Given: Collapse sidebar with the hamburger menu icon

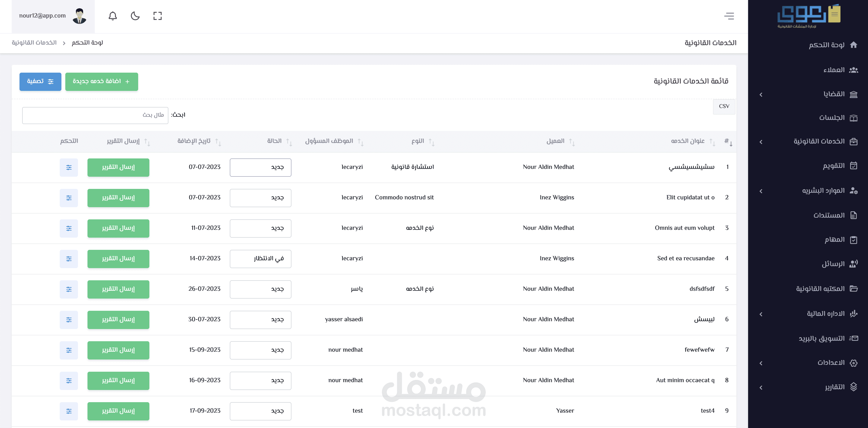Looking at the screenshot, I should point(729,16).
